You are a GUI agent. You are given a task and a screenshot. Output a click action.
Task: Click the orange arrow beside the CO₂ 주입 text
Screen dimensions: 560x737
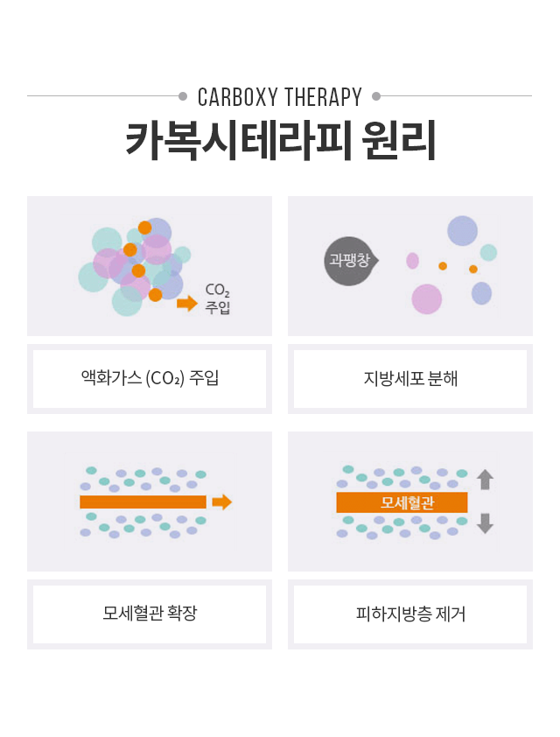pos(186,304)
